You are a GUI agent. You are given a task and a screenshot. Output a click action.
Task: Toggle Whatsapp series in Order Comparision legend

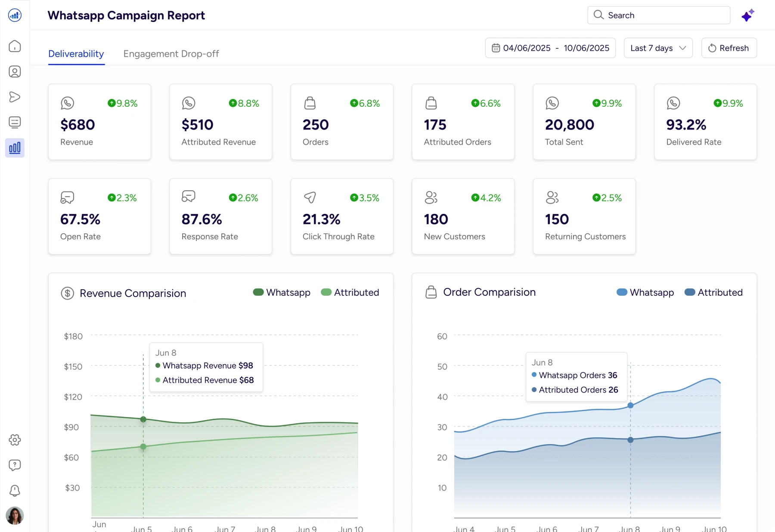coord(645,293)
